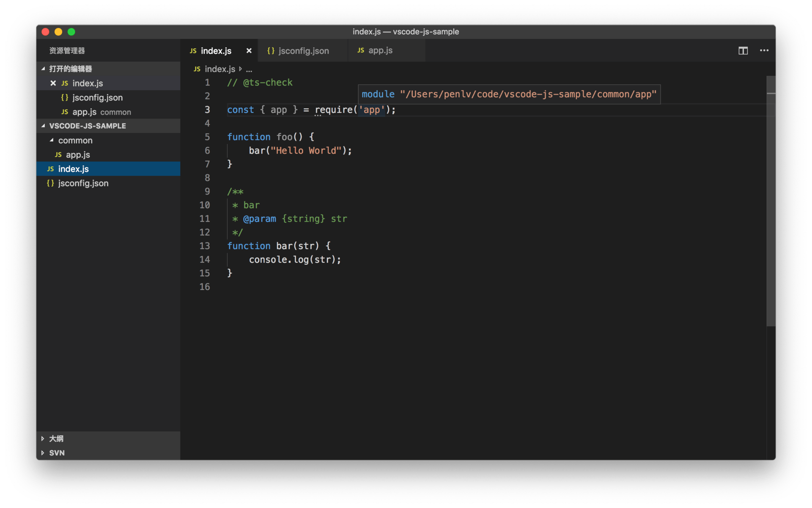Expand the SVN section
The image size is (812, 508).
click(109, 453)
